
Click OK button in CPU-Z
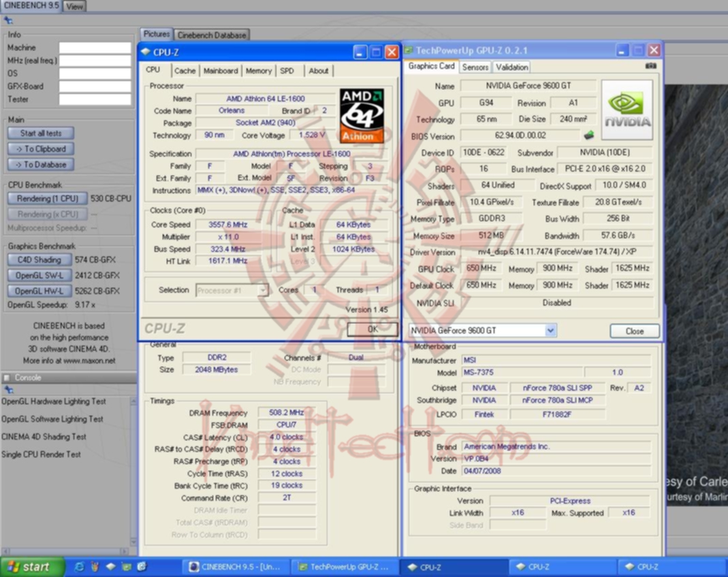pos(373,329)
